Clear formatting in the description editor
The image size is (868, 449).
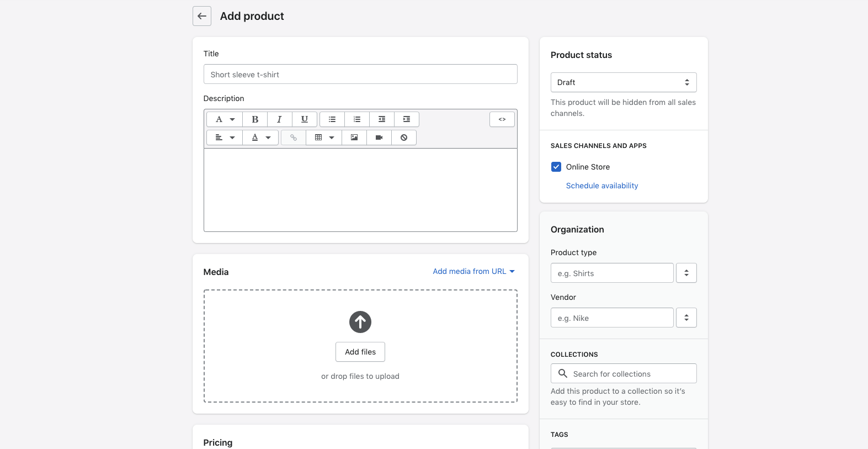point(404,138)
